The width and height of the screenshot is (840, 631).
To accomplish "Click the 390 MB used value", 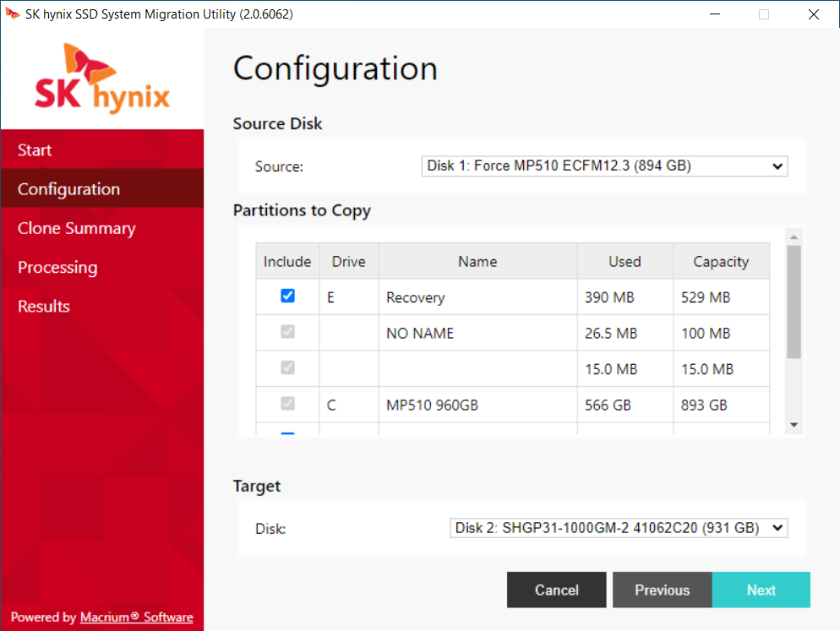I will 609,297.
